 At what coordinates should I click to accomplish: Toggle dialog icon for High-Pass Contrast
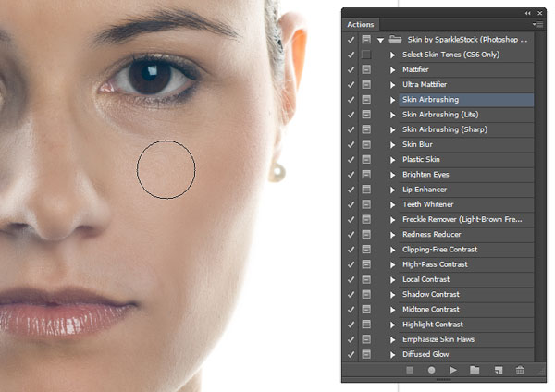[x=366, y=264]
